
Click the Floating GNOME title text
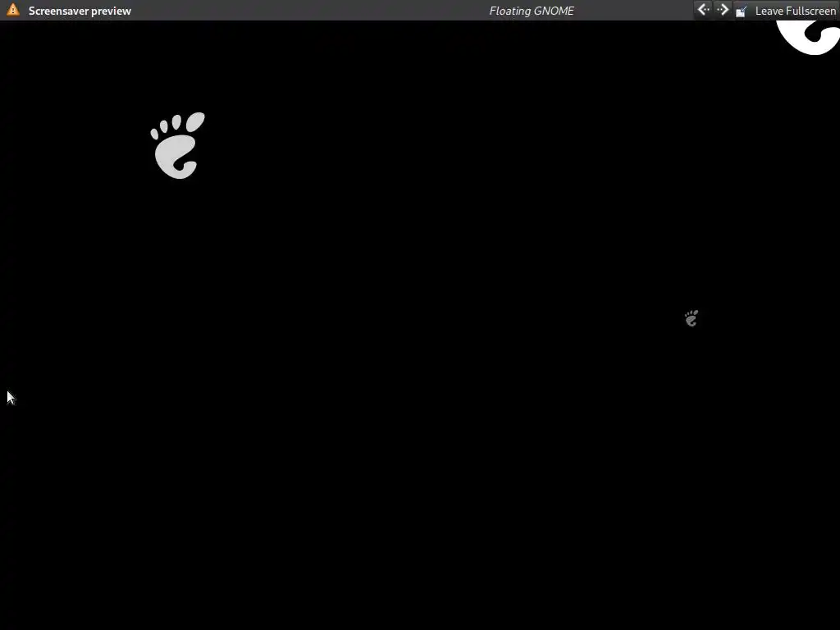tap(532, 11)
